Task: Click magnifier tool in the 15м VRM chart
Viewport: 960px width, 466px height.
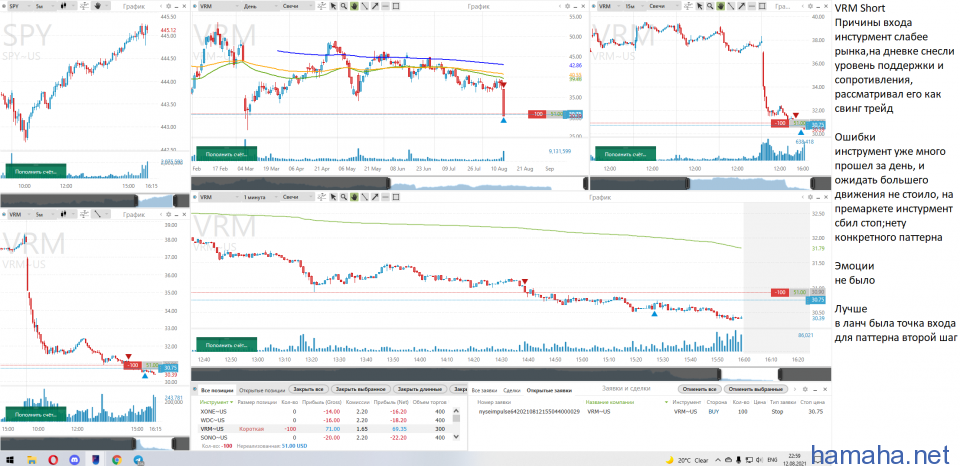Action: 710,6
